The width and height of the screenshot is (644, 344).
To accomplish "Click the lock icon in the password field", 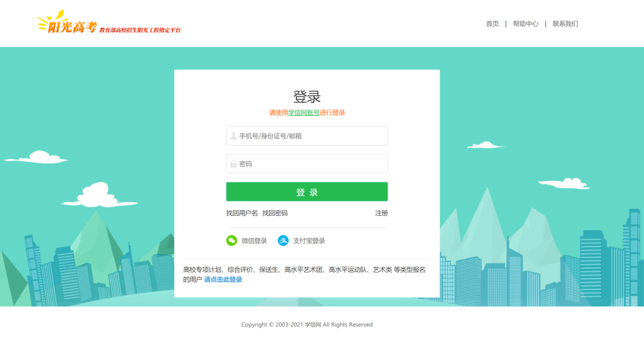I will pos(233,164).
